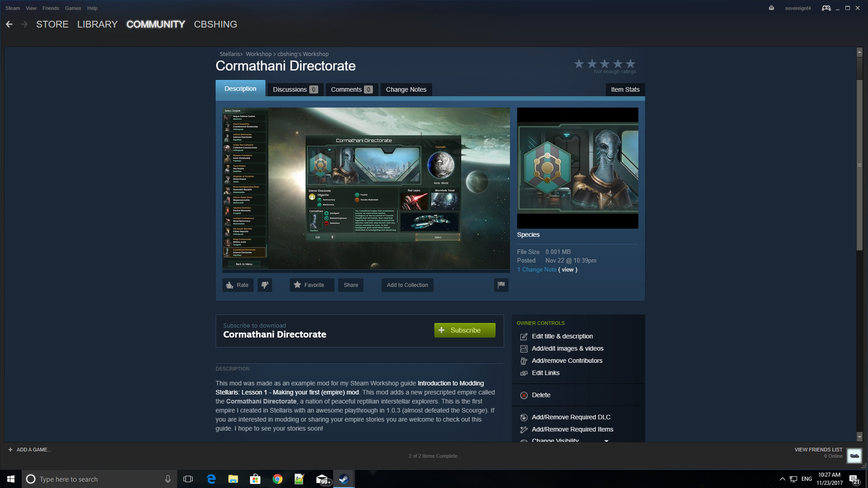Click the report flag icon
The width and height of the screenshot is (868, 488).
tap(501, 285)
